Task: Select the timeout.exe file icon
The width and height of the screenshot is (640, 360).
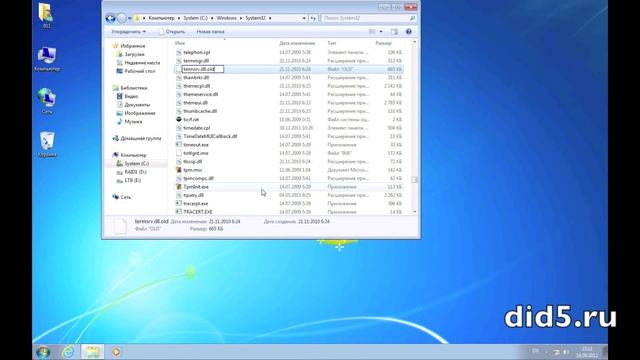Action: [179, 144]
